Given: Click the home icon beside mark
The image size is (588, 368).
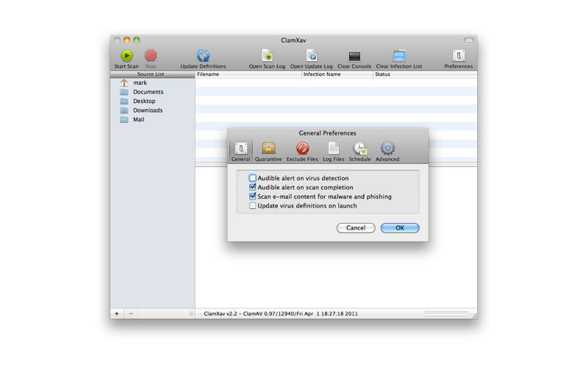Looking at the screenshot, I should click(124, 82).
